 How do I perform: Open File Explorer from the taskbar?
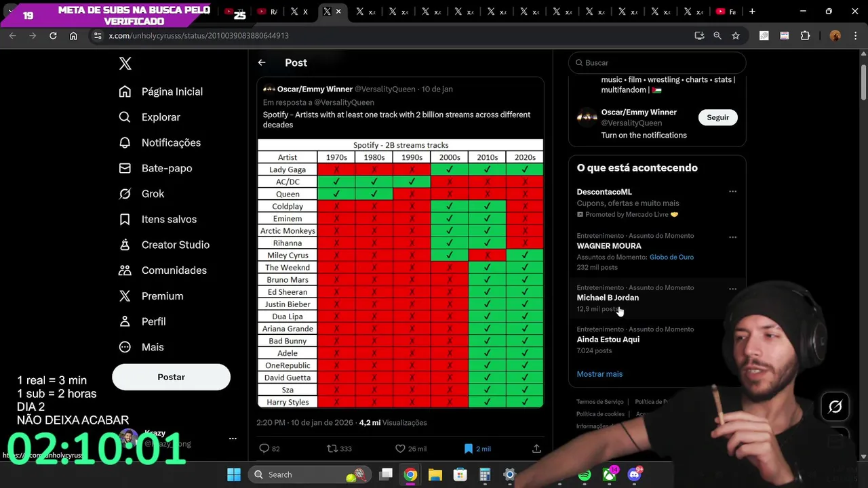coord(435,474)
